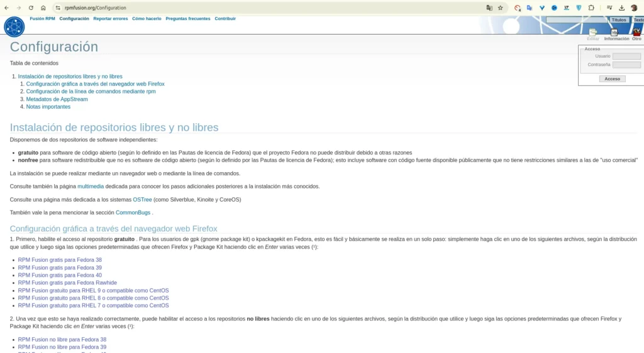Open the Cómo hacerlo menu item

click(x=147, y=18)
